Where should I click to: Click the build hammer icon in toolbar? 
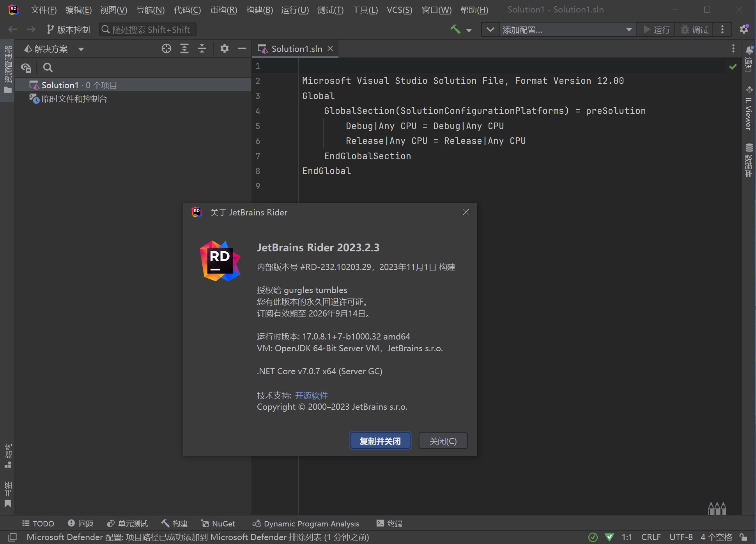pyautogui.click(x=455, y=29)
